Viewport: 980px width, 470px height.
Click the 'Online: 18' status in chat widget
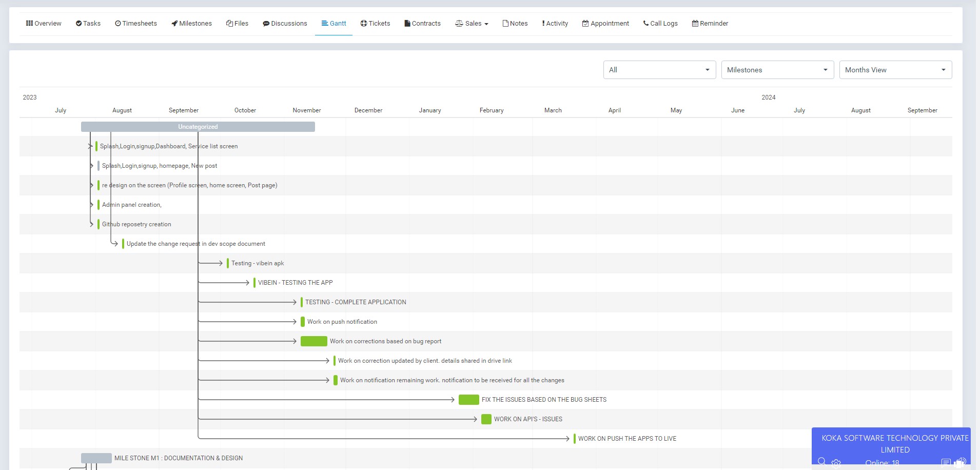click(x=882, y=463)
